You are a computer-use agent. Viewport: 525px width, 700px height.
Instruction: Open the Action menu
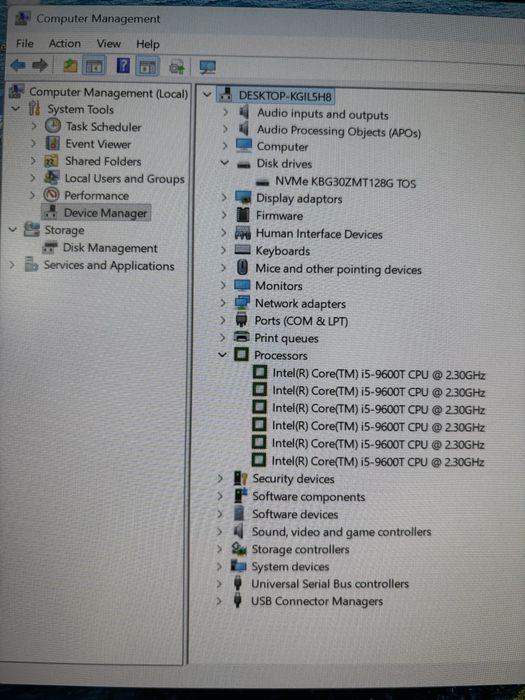[65, 43]
